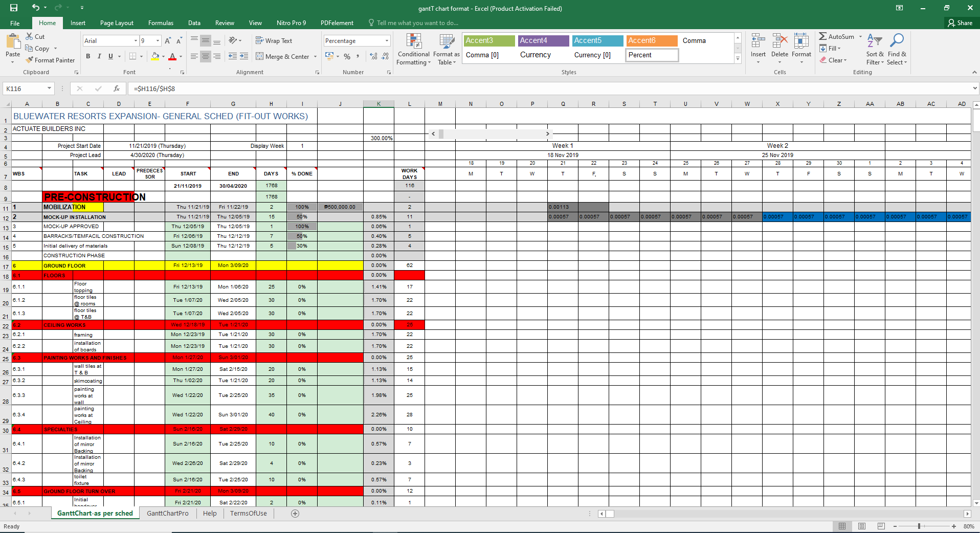The image size is (980, 533).
Task: Click Decrease Font Size icon
Action: coord(179,41)
